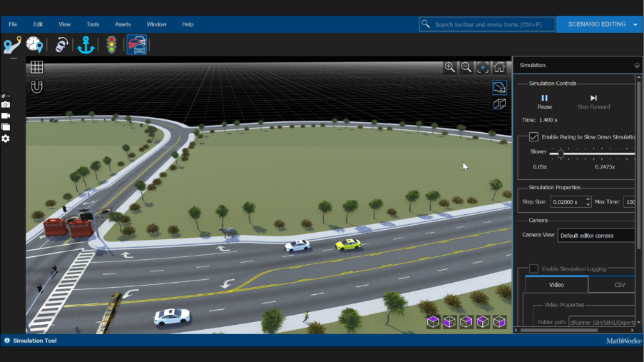Select the Simulation tool with cars icon
The image size is (644, 362).
pyautogui.click(x=136, y=45)
